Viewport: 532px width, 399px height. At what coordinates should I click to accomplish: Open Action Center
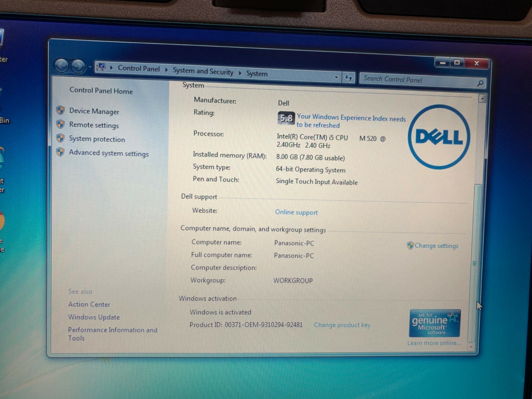click(x=89, y=304)
